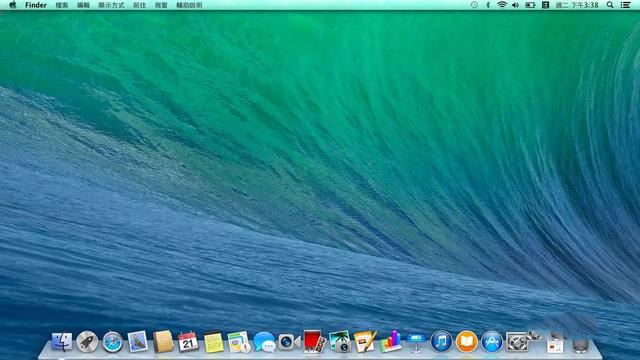Open yellow Notes icon in Dock
This screenshot has height=360, width=640.
pyautogui.click(x=213, y=342)
